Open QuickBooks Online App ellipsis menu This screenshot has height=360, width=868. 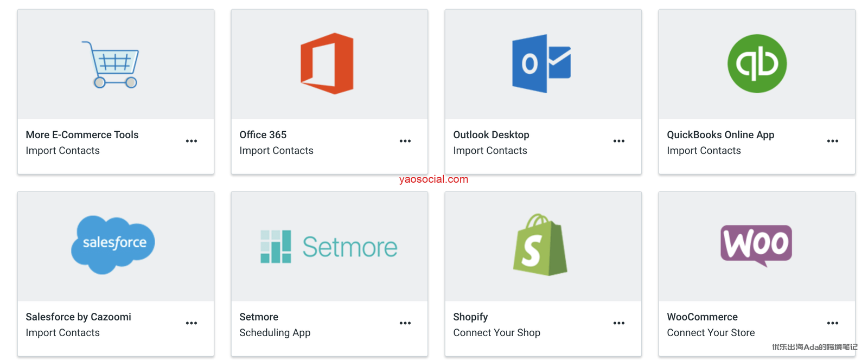tap(833, 141)
